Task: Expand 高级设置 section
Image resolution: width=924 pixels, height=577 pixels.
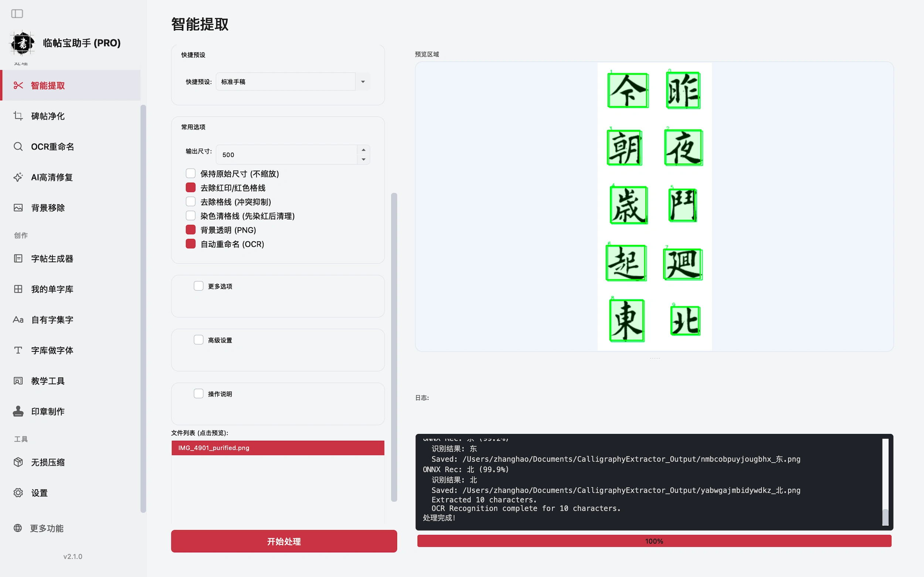Action: click(199, 340)
